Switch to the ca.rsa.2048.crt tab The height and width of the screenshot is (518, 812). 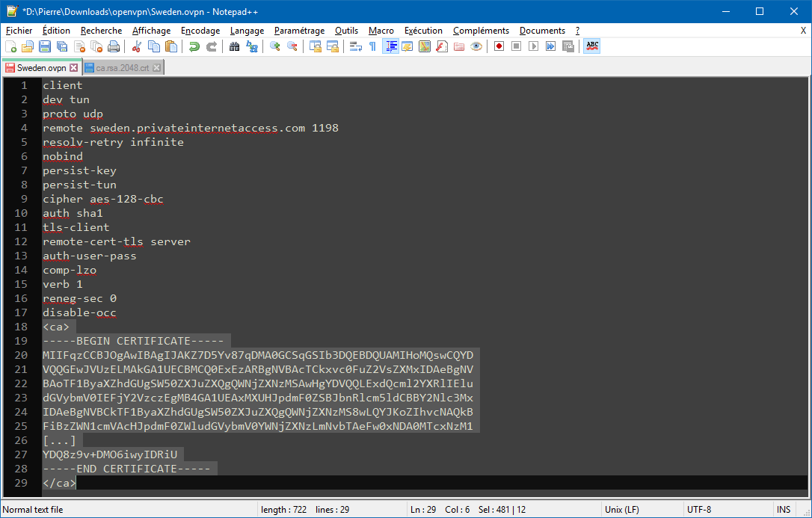[123, 68]
